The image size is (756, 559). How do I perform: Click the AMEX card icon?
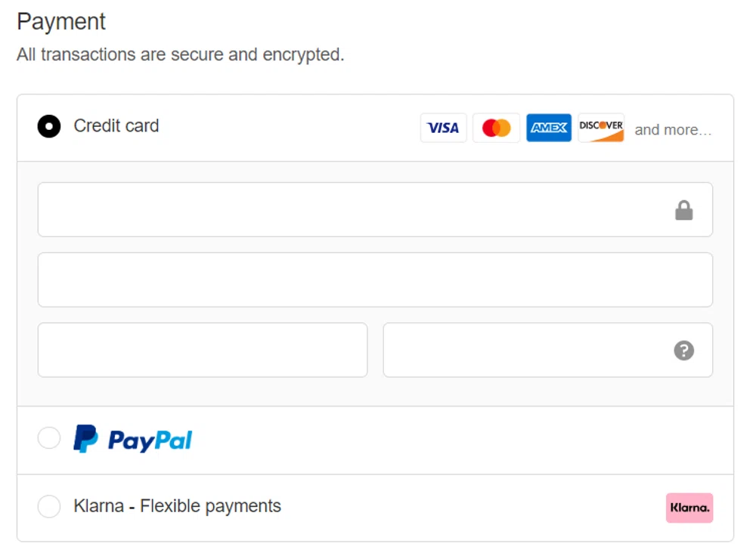pos(548,127)
